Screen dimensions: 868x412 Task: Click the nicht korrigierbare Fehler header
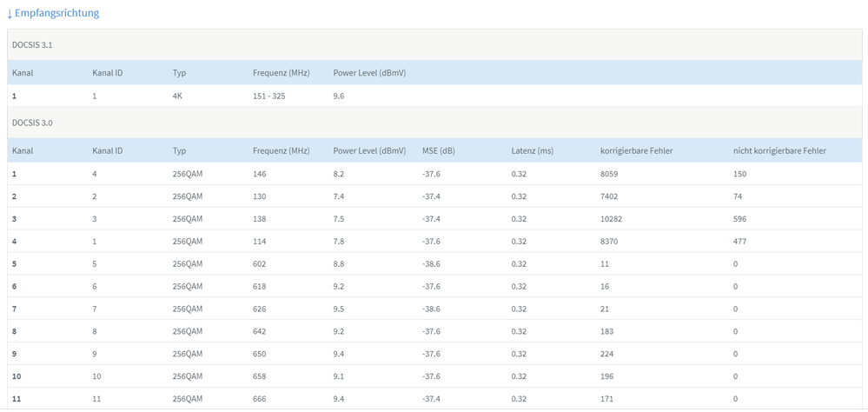pos(779,150)
